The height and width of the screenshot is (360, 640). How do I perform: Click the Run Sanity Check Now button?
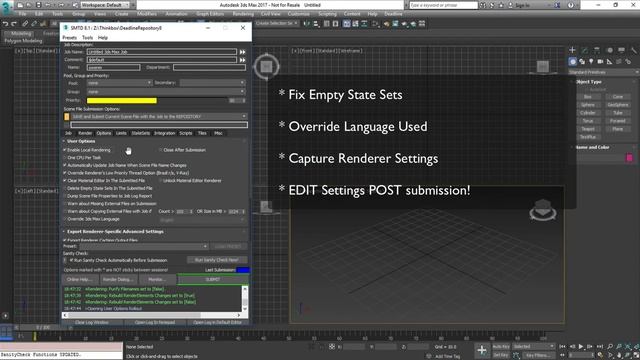coord(217,260)
